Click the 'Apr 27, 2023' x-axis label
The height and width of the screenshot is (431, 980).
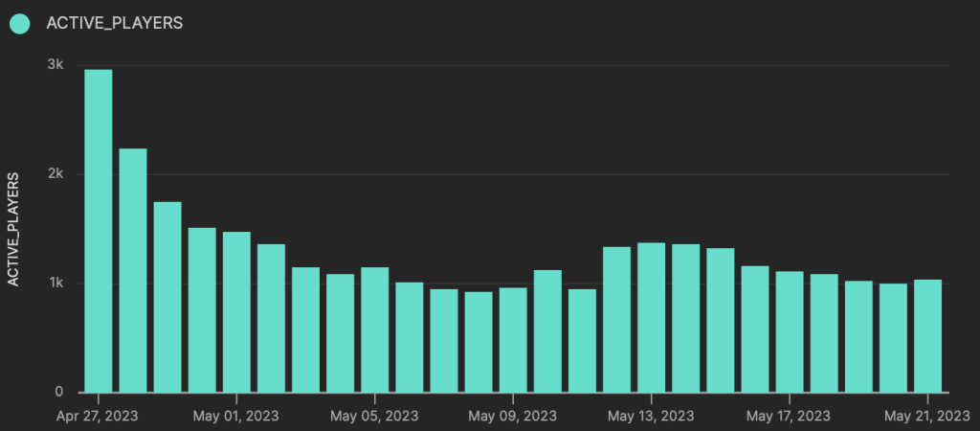pyautogui.click(x=97, y=416)
